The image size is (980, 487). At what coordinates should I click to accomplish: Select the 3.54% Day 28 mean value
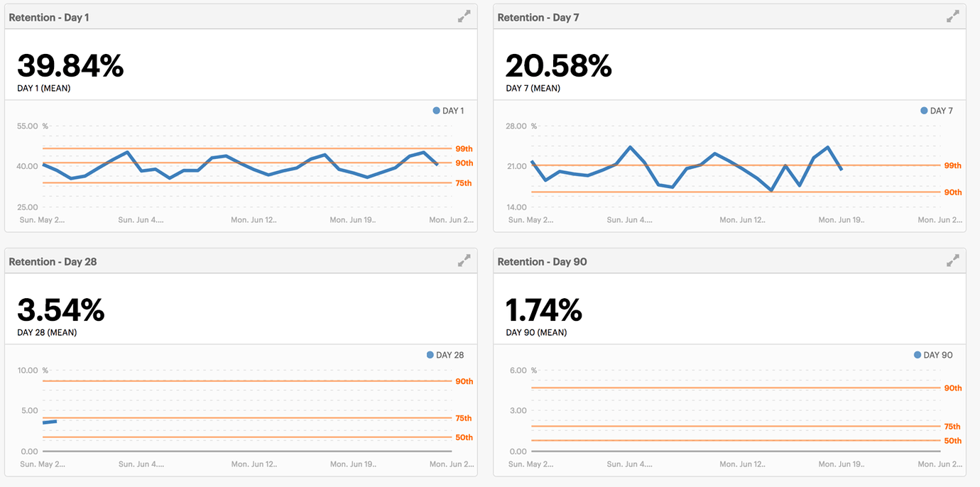(61, 310)
